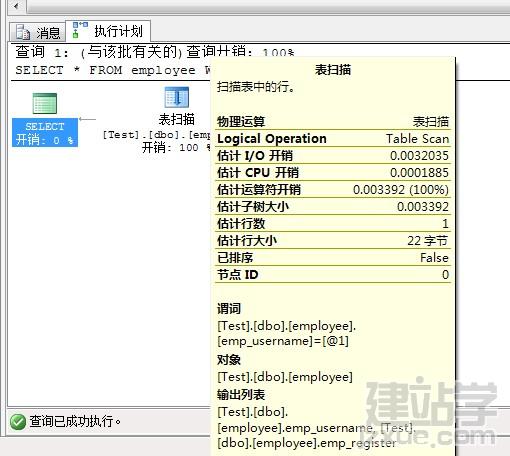This screenshot has width=510, height=456.
Task: Click the green success check icon
Action: coord(18,422)
